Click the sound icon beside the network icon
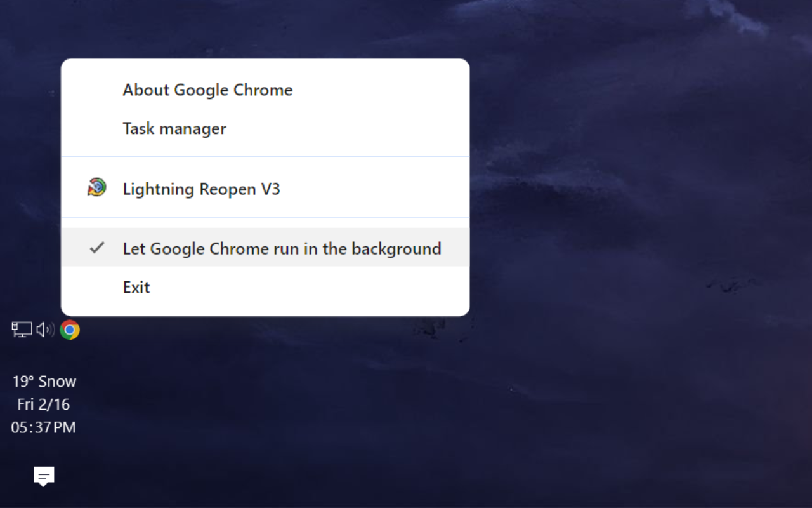This screenshot has height=508, width=812. (44, 330)
